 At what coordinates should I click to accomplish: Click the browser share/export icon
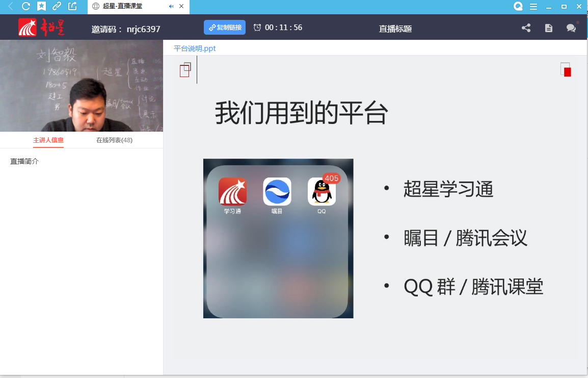tap(72, 6)
